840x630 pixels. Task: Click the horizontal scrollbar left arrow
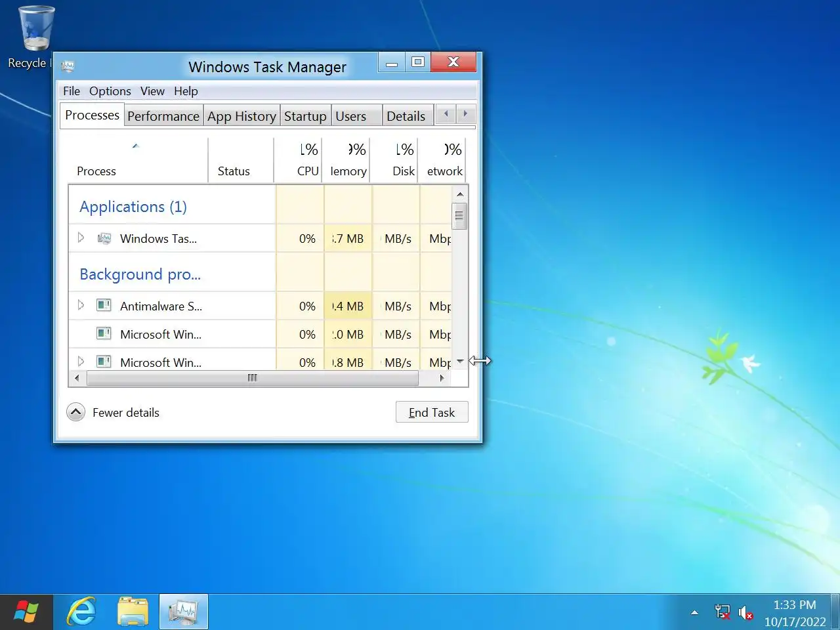pos(77,378)
